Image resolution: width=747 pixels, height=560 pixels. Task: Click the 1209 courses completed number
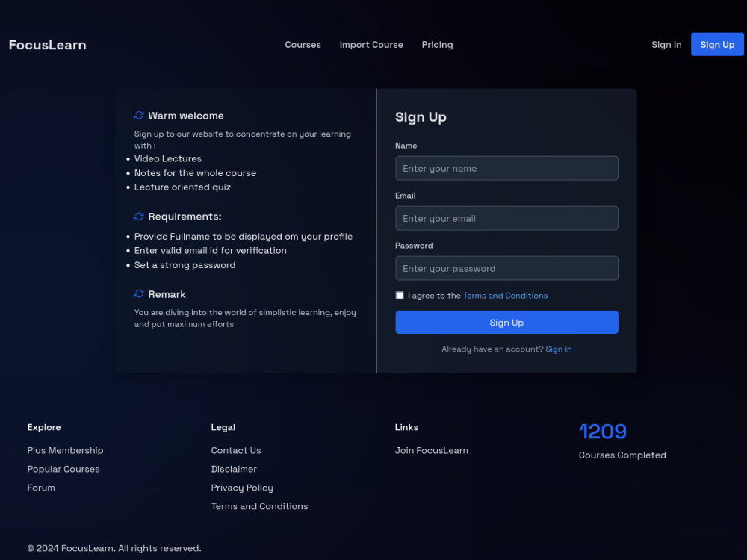(602, 432)
